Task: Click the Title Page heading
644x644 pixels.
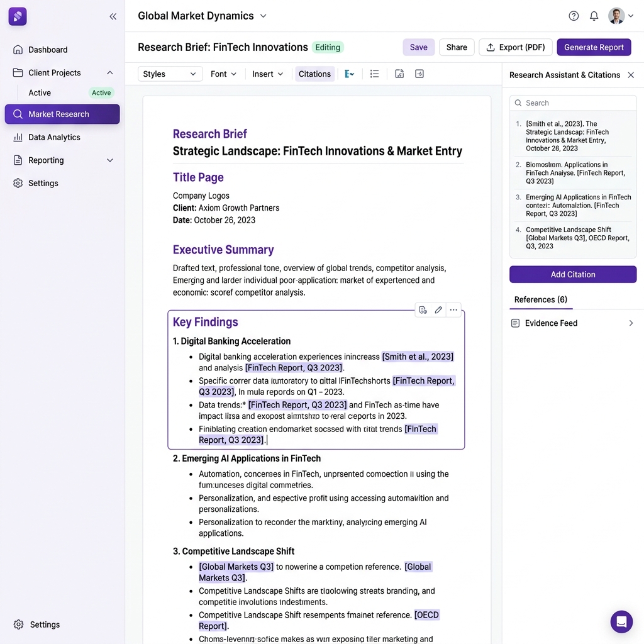Action: [198, 177]
